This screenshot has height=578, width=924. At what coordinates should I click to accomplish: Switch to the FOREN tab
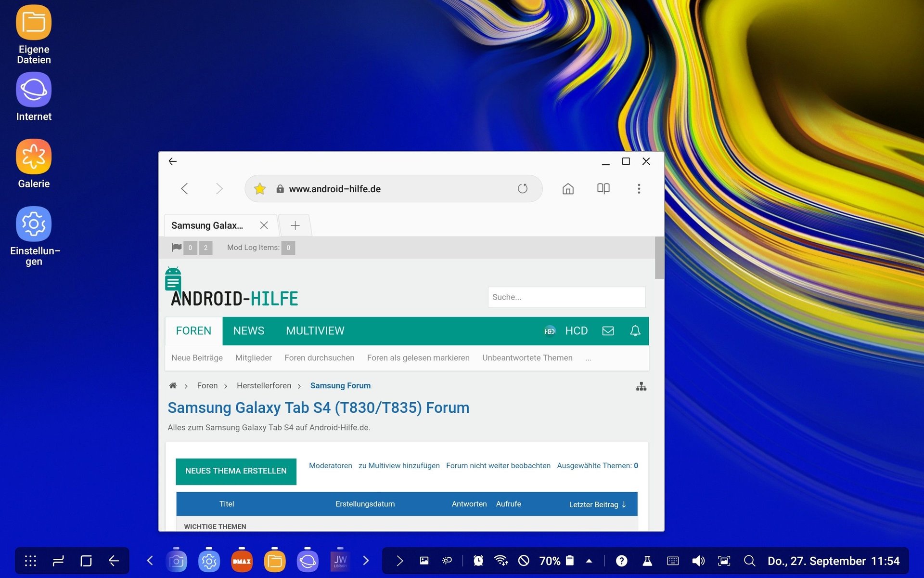tap(193, 331)
